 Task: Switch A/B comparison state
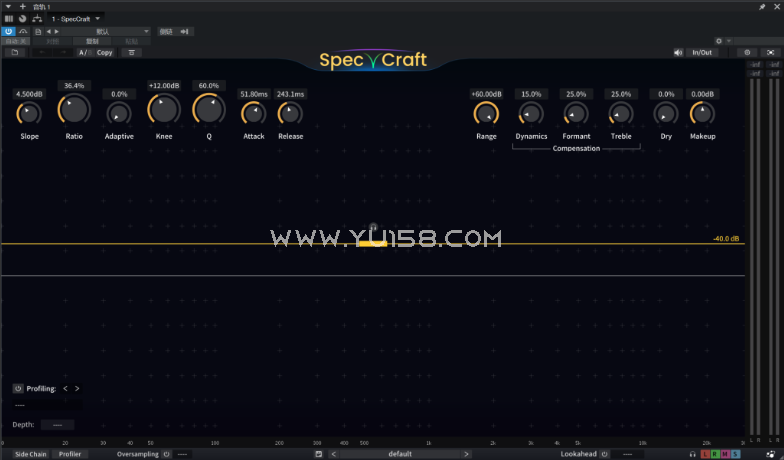click(84, 52)
